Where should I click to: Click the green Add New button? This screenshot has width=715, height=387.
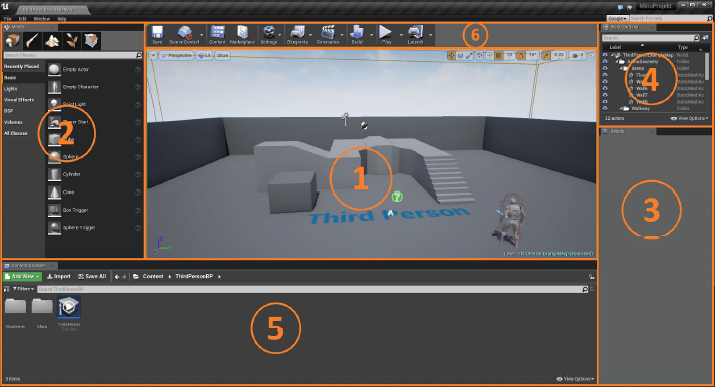click(22, 276)
